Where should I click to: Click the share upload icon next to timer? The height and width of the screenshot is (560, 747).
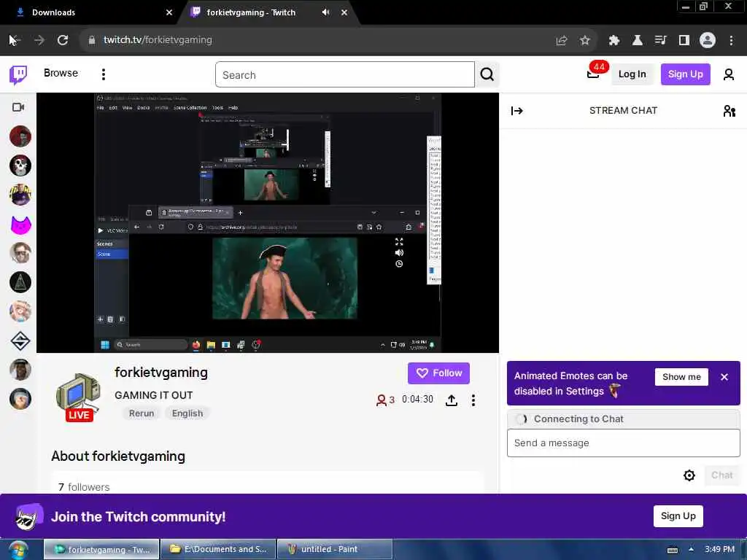pos(451,400)
